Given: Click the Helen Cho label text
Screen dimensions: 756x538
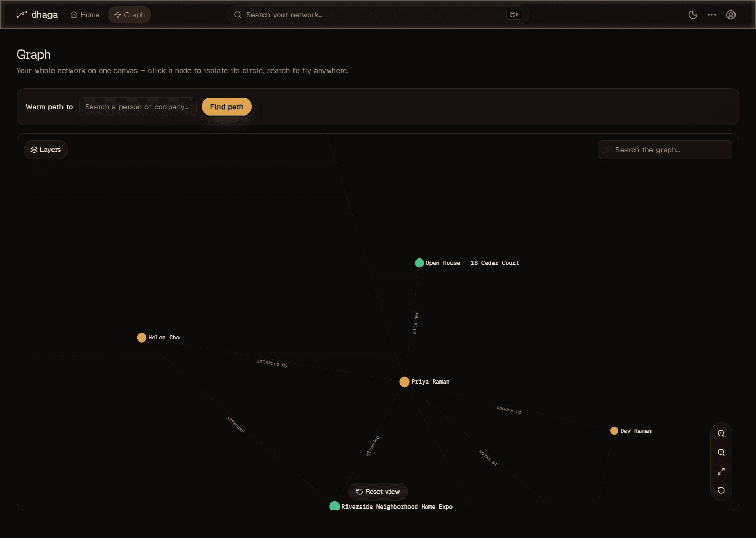Looking at the screenshot, I should coord(164,337).
